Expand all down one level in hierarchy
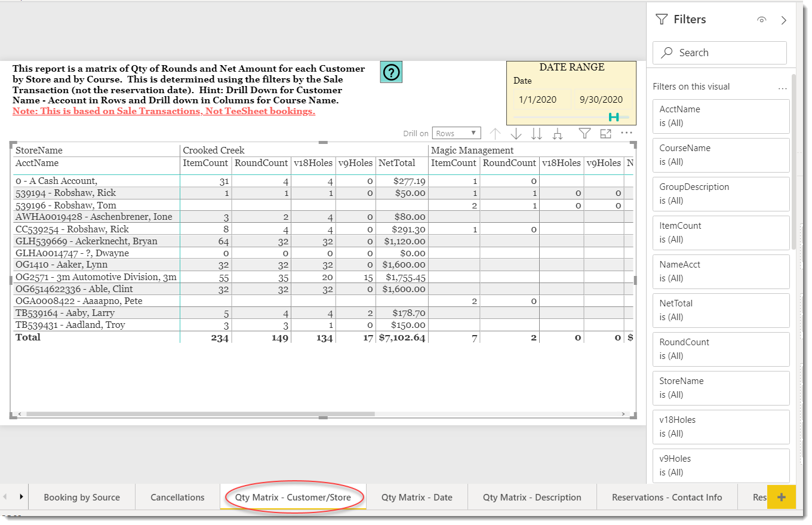The width and height of the screenshot is (812, 525). point(558,134)
